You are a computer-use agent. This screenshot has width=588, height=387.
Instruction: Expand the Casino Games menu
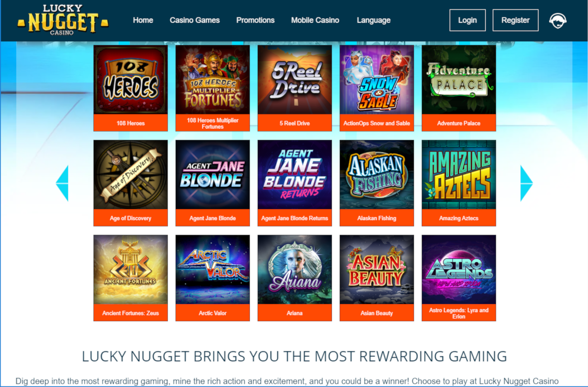[195, 20]
